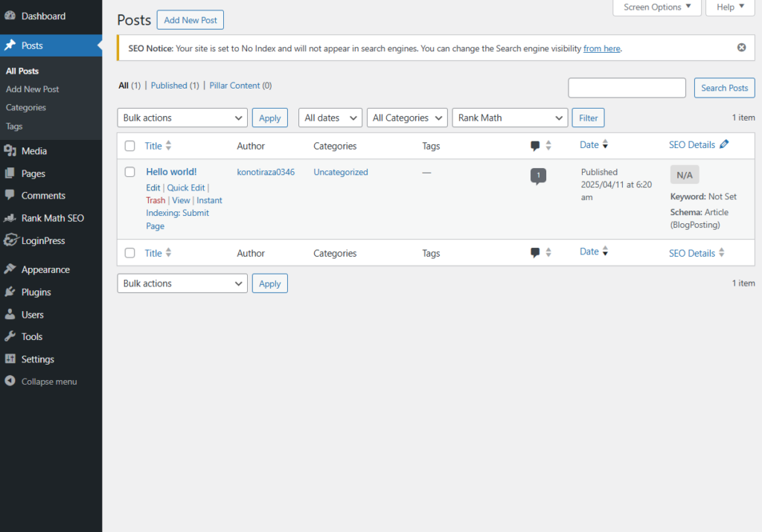Image resolution: width=762 pixels, height=532 pixels.
Task: Check the select-all checkbox in table header
Action: 129,146
